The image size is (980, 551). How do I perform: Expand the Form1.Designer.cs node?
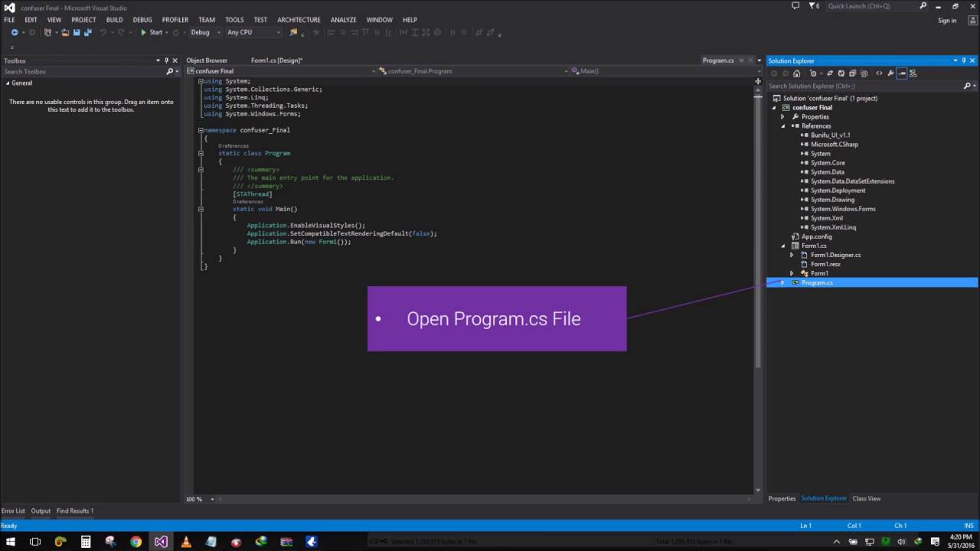792,255
